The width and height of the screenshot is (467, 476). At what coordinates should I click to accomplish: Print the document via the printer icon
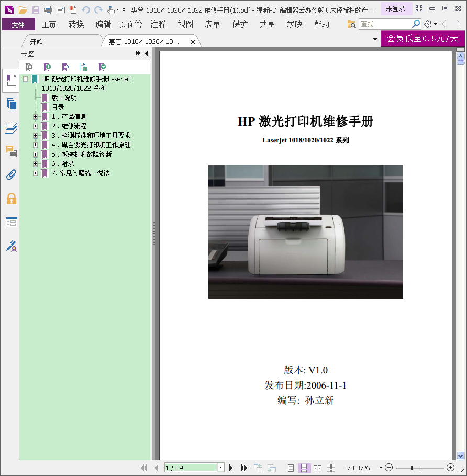(x=48, y=10)
